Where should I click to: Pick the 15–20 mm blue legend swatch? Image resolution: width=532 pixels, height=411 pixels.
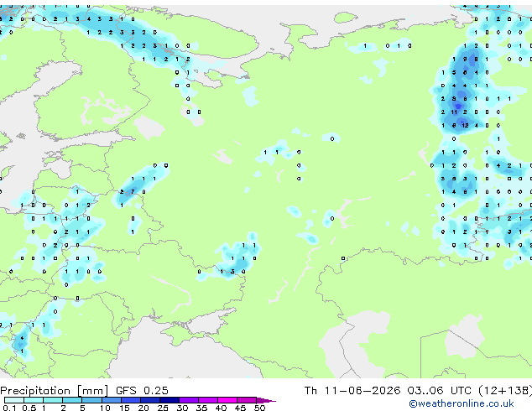[130, 400]
